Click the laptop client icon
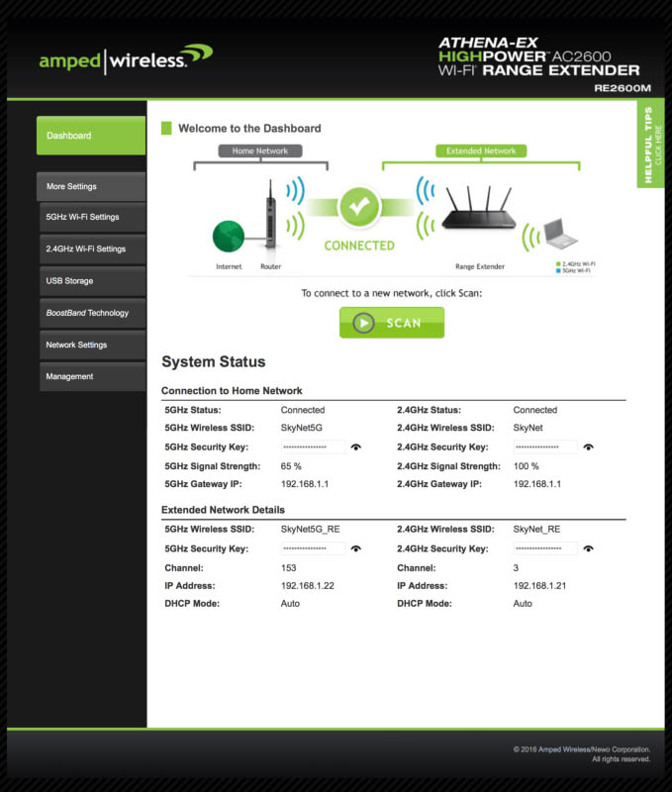The height and width of the screenshot is (792, 672). [x=560, y=234]
